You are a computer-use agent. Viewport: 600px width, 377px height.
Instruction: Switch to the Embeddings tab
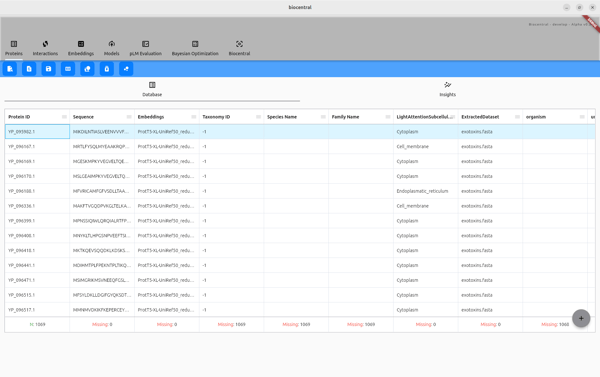pos(81,48)
